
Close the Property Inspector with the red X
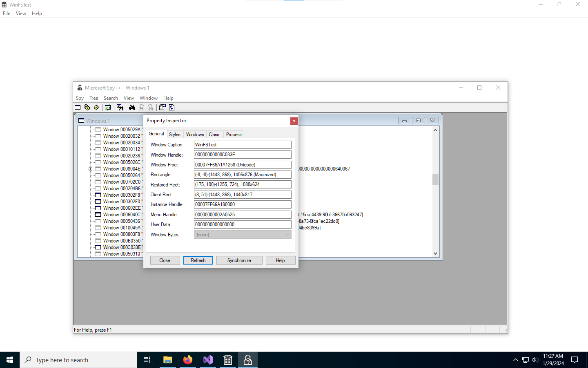pyautogui.click(x=294, y=121)
